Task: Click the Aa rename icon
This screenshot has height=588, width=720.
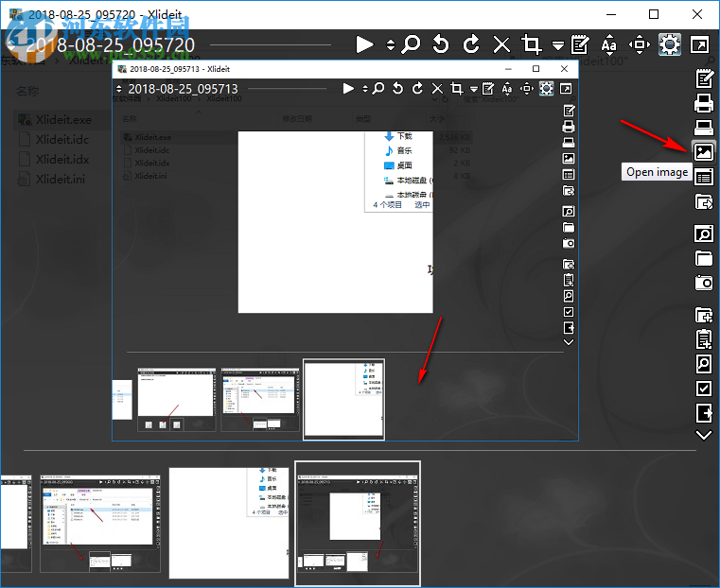Action: (x=609, y=44)
